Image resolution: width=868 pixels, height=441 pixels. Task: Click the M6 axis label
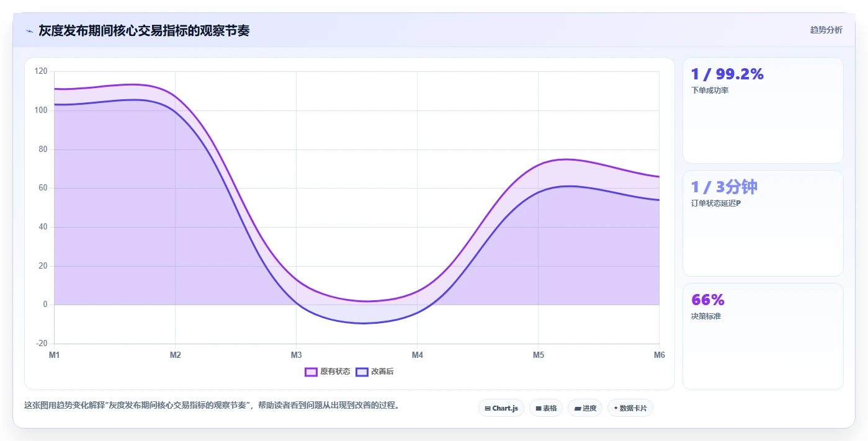click(x=659, y=355)
